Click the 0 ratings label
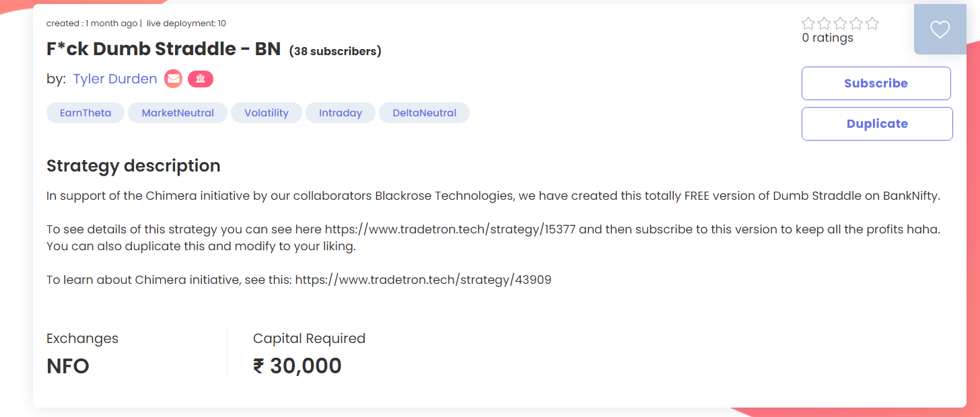Viewport: 980px width, 417px height. (x=828, y=38)
